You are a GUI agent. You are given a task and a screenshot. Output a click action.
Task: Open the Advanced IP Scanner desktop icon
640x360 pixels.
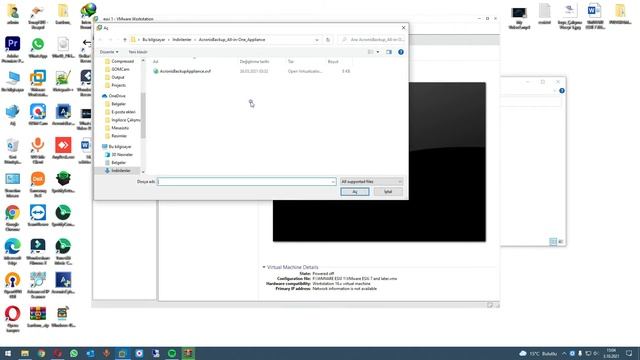(x=38, y=285)
